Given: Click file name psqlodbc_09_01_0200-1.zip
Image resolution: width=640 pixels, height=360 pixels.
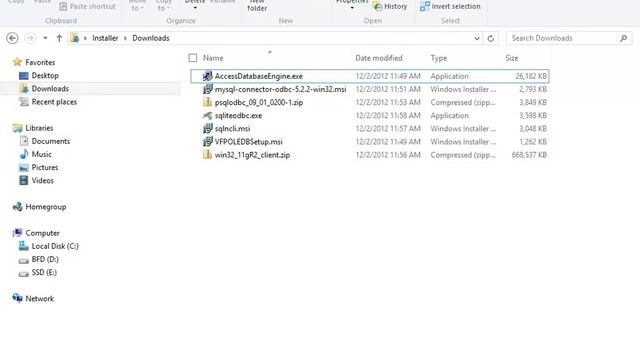Looking at the screenshot, I should 259,102.
